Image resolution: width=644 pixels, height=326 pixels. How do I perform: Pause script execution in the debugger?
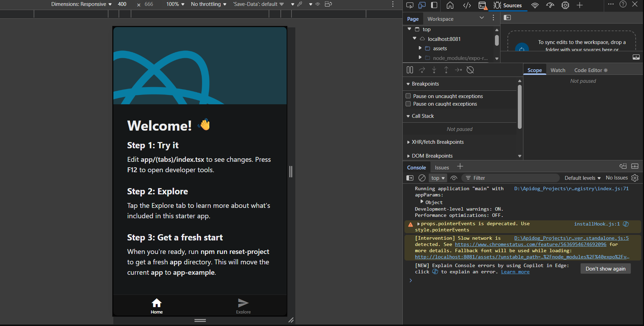tap(410, 70)
